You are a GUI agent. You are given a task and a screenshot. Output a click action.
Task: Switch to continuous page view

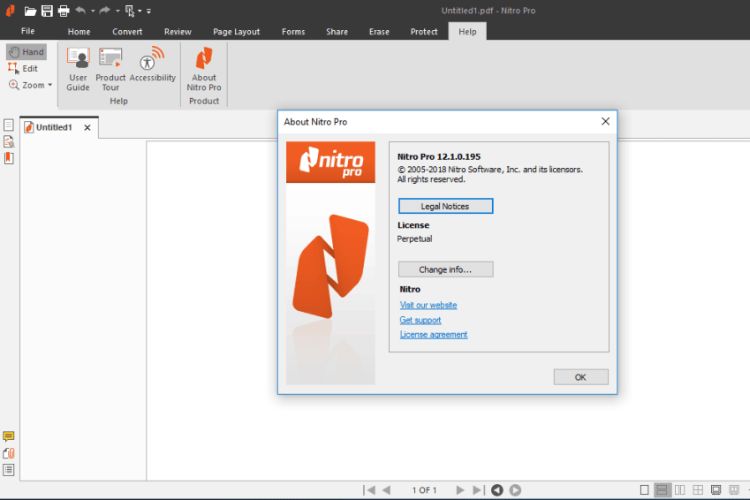(x=662, y=490)
